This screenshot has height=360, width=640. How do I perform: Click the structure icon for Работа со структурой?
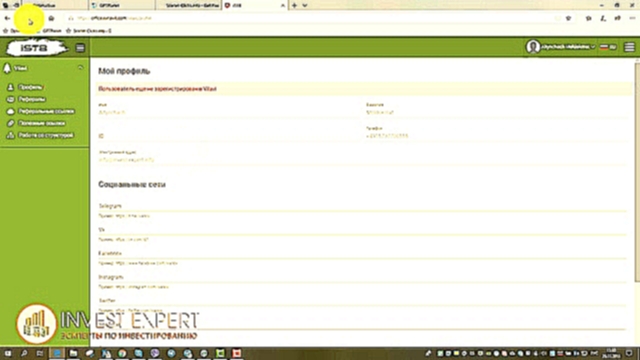[11, 135]
